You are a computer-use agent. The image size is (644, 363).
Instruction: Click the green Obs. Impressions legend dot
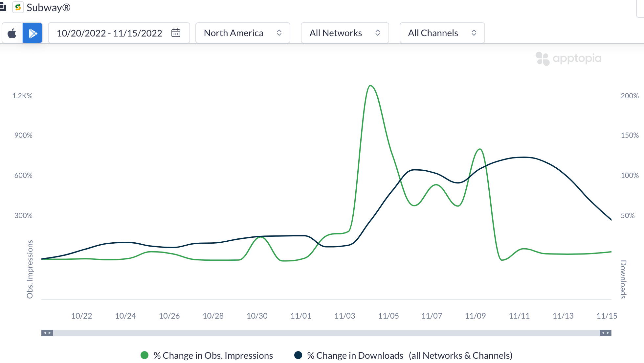pyautogui.click(x=144, y=355)
